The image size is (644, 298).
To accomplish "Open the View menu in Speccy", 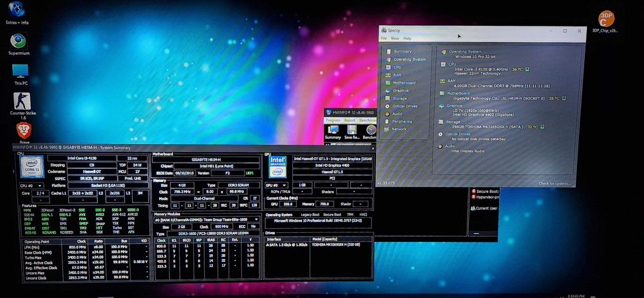I will [395, 38].
